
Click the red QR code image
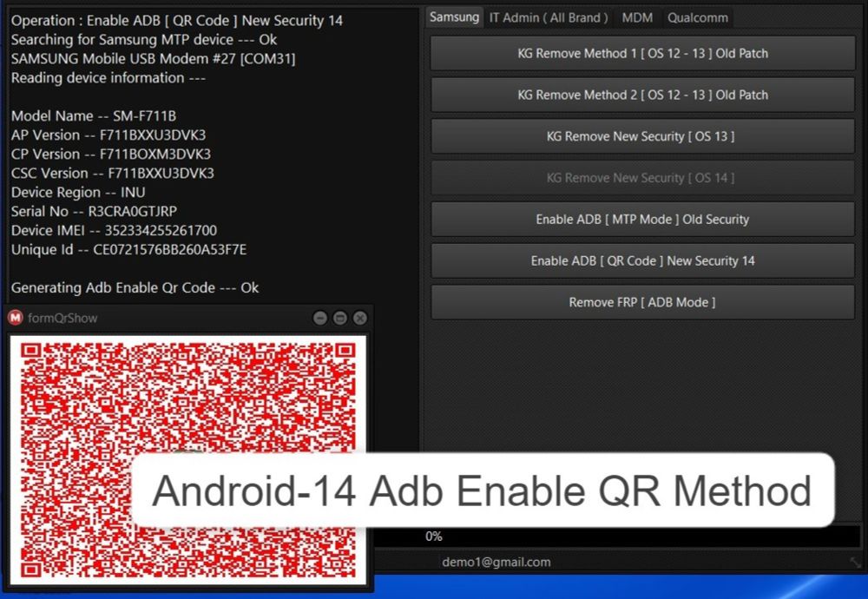point(187,459)
